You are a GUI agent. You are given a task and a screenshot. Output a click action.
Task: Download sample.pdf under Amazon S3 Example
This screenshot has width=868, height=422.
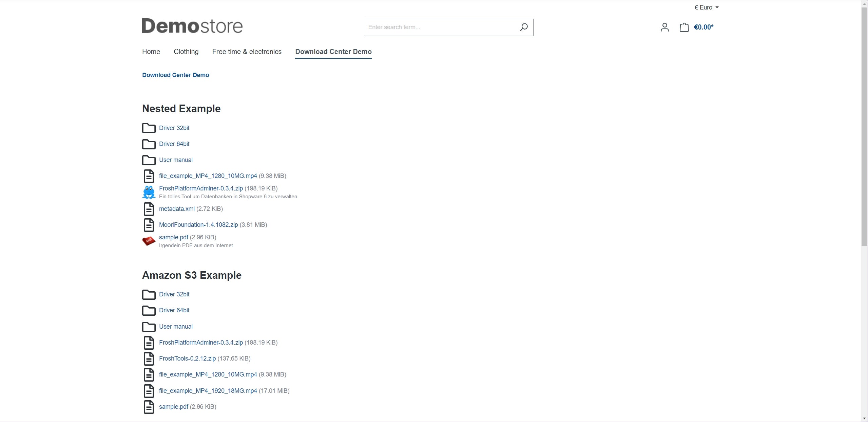pyautogui.click(x=173, y=407)
